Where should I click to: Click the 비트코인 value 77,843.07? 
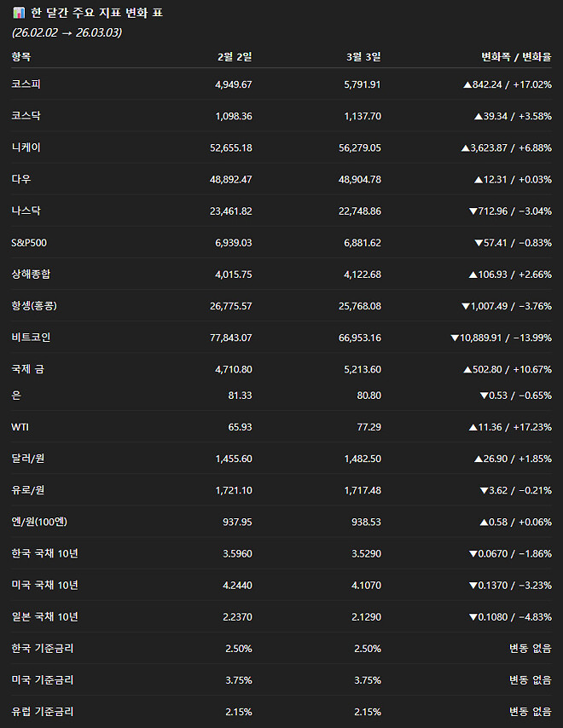pyautogui.click(x=231, y=338)
